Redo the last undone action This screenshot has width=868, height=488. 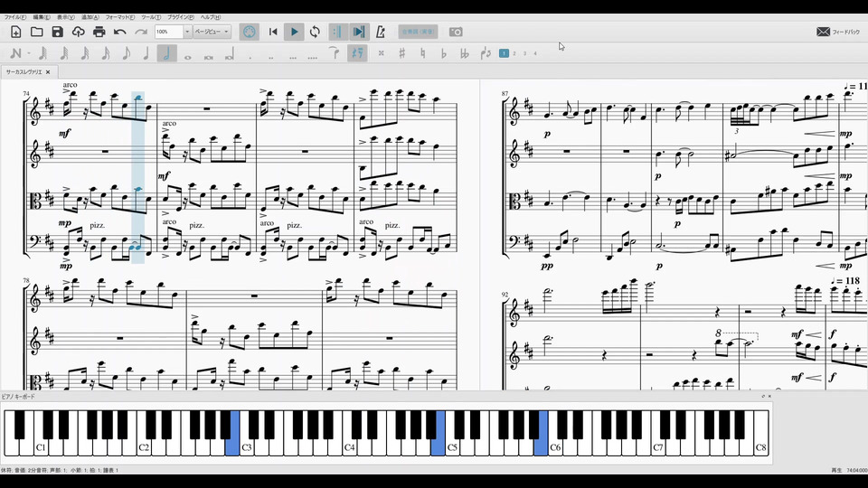pyautogui.click(x=141, y=32)
